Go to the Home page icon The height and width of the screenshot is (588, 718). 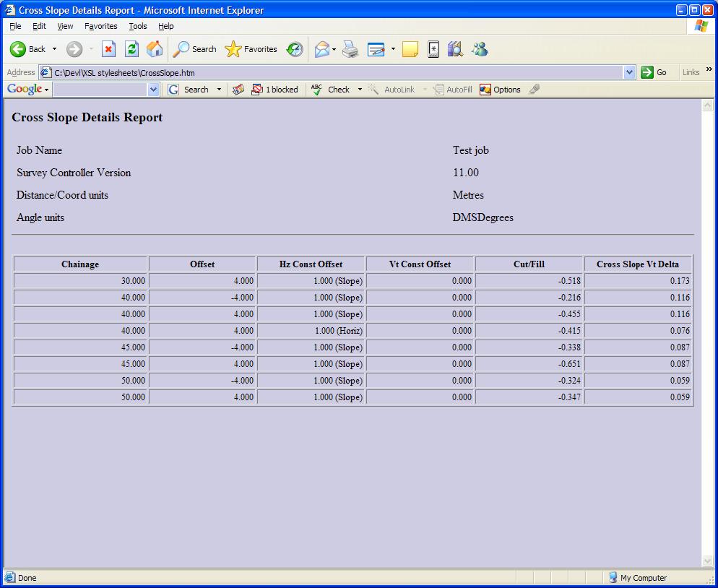click(x=155, y=49)
